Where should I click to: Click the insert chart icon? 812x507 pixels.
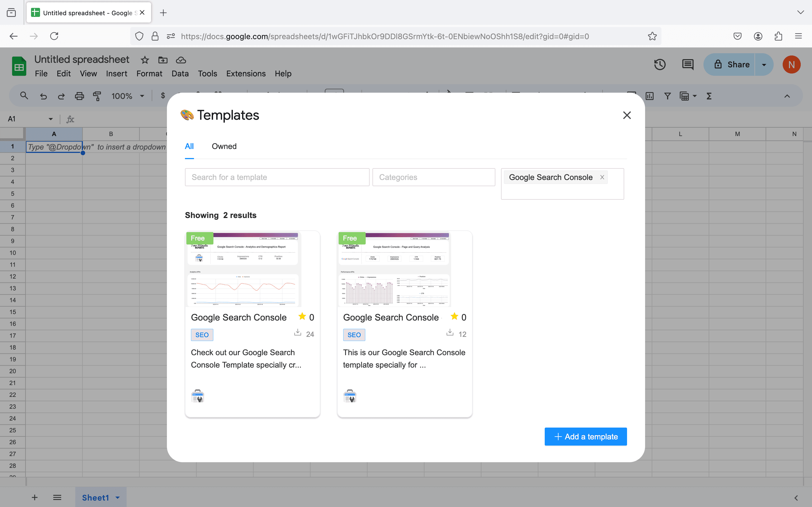click(650, 96)
